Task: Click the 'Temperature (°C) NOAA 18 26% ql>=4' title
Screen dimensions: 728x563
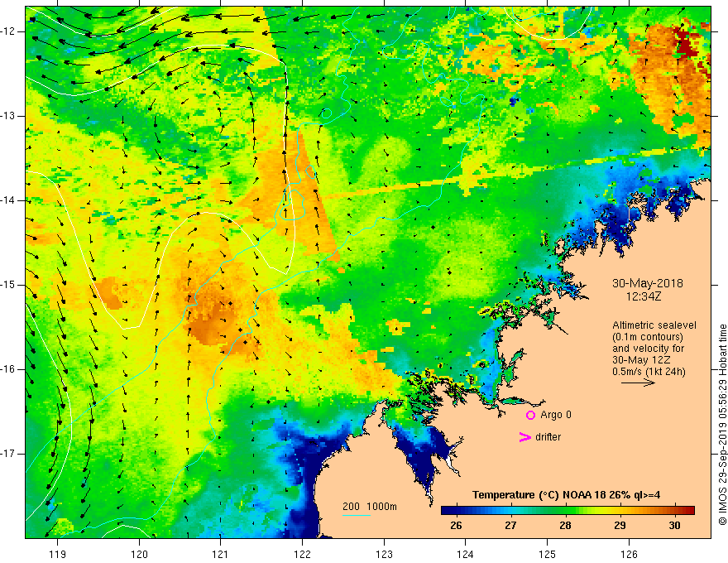Action: [567, 495]
